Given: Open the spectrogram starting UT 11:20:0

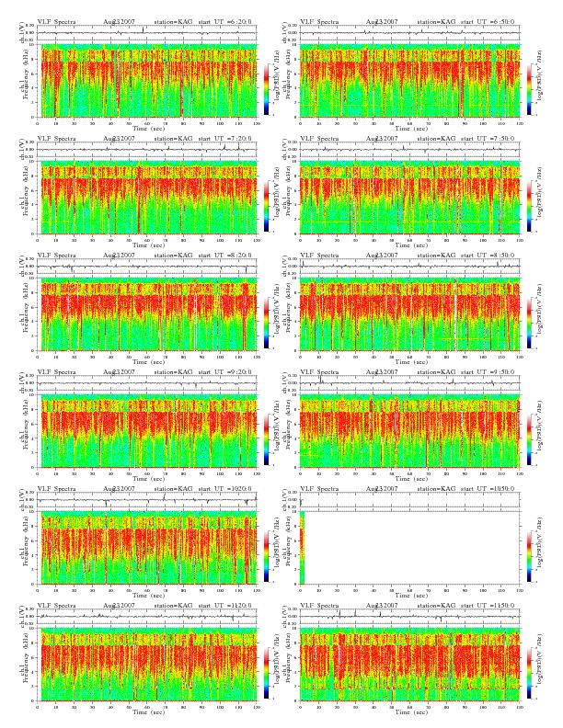Looking at the screenshot, I should pos(147,665).
